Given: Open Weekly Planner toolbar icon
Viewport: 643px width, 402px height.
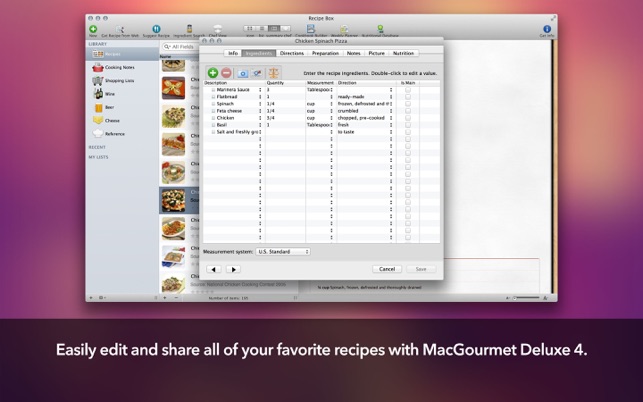Looking at the screenshot, I should pyautogui.click(x=344, y=29).
